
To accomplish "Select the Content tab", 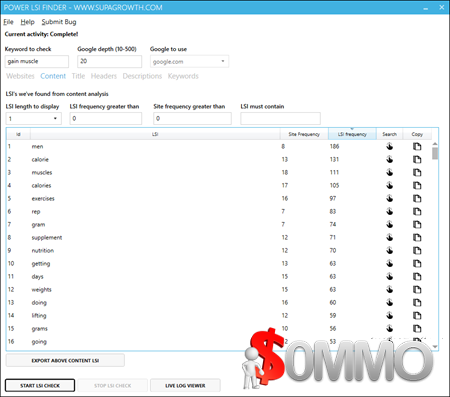I will (53, 76).
